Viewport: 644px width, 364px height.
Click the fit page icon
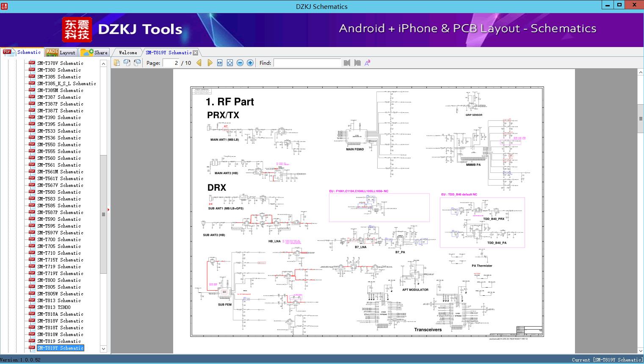click(230, 63)
